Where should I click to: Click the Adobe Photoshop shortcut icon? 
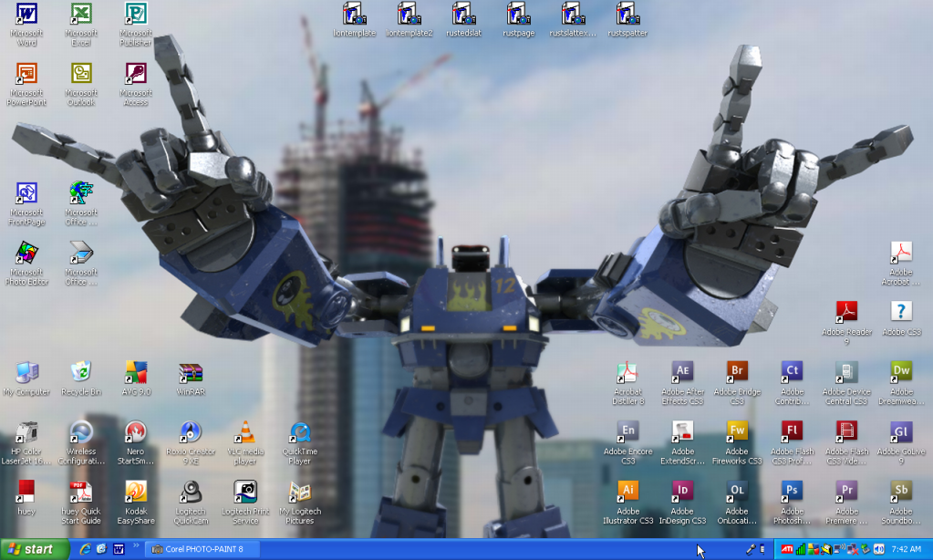pyautogui.click(x=792, y=492)
